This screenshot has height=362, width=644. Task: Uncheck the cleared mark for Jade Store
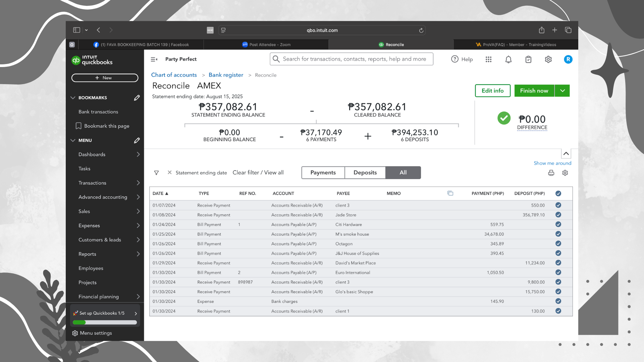coord(558,215)
